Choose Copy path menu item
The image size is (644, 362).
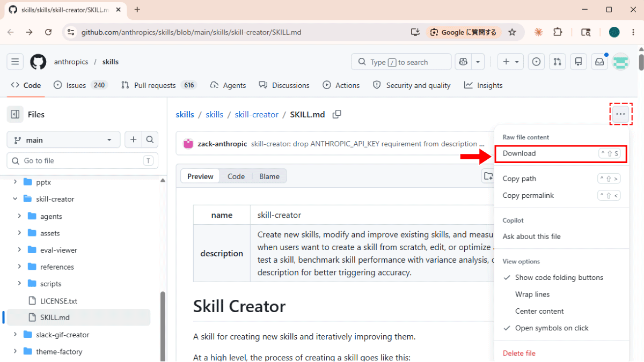pos(561,179)
